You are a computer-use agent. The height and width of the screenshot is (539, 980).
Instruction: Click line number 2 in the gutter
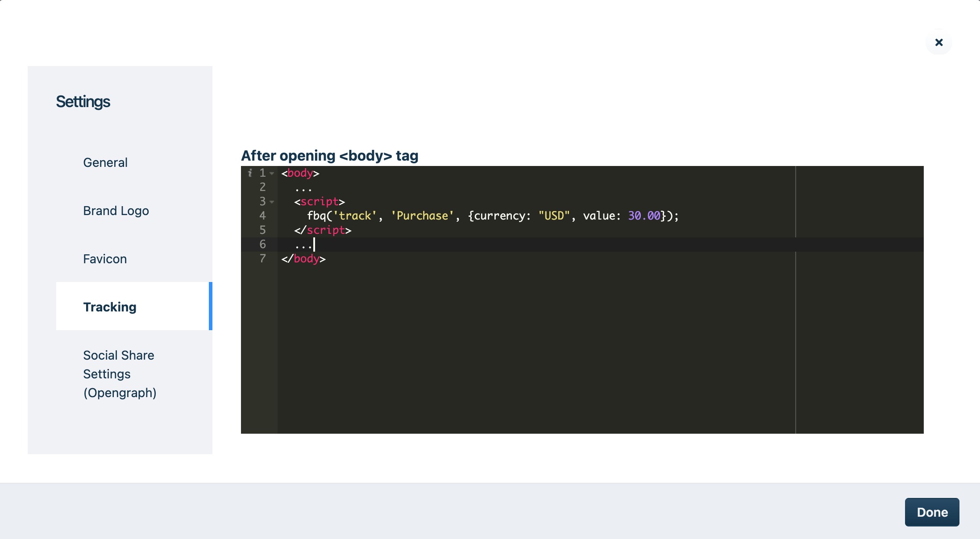(x=262, y=187)
